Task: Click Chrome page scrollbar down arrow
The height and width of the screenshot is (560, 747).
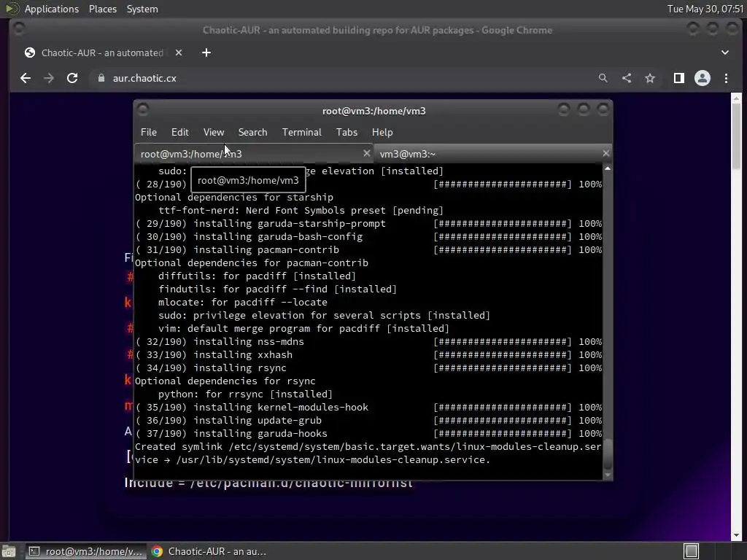Action: tap(737, 535)
